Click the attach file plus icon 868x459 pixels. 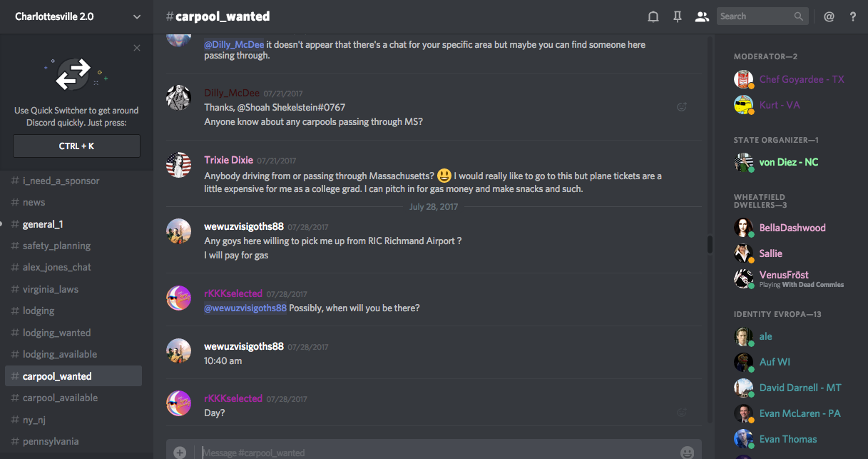pos(180,452)
